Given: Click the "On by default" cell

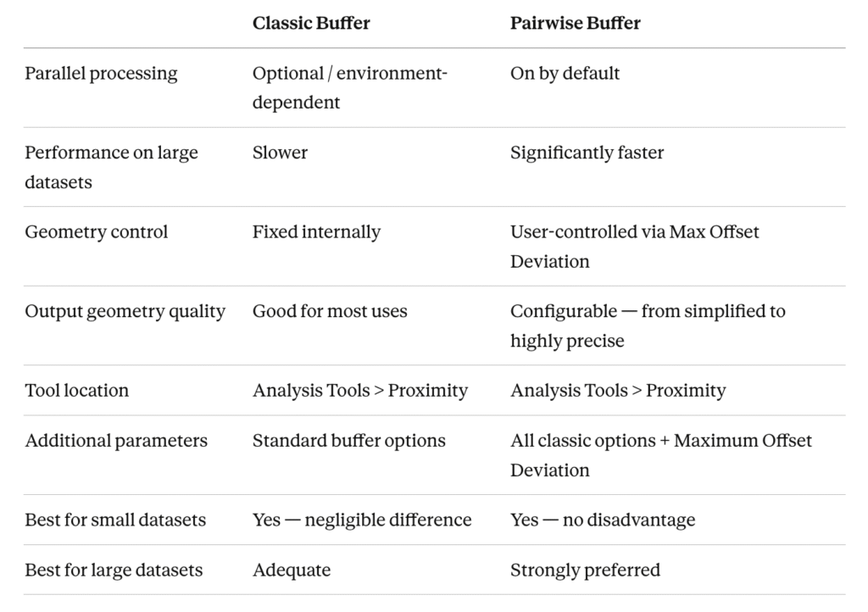Looking at the screenshot, I should click(565, 73).
